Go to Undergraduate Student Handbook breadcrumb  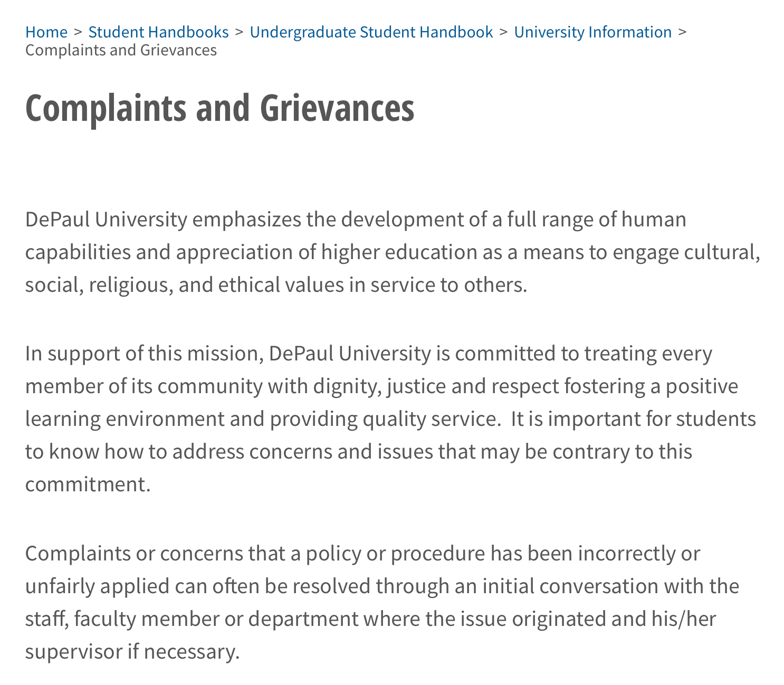[371, 32]
